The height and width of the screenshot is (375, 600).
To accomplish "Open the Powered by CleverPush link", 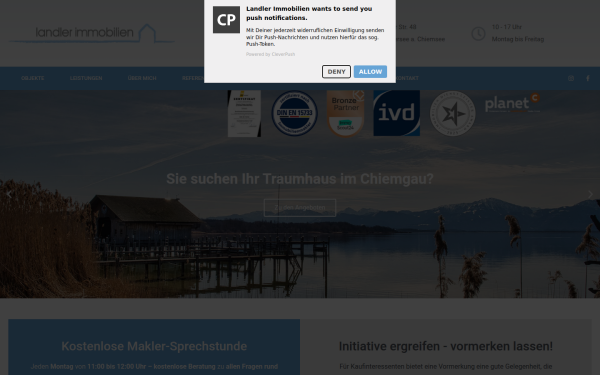I will (270, 54).
